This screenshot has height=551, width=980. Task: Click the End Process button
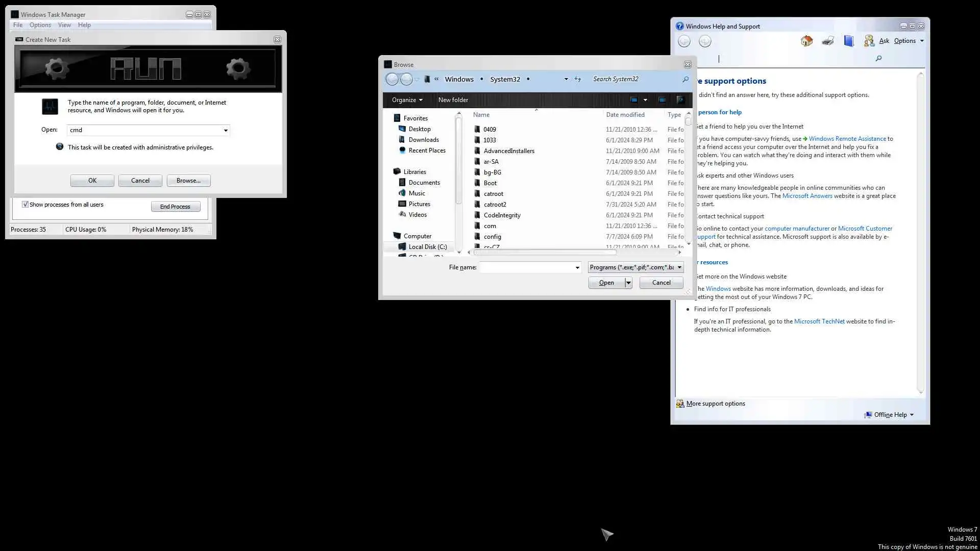[175, 207]
